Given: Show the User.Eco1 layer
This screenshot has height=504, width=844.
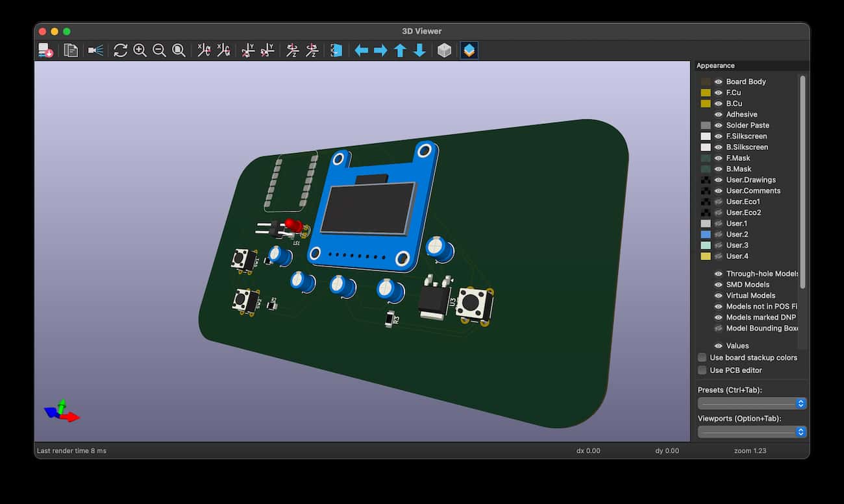Looking at the screenshot, I should coord(717,201).
